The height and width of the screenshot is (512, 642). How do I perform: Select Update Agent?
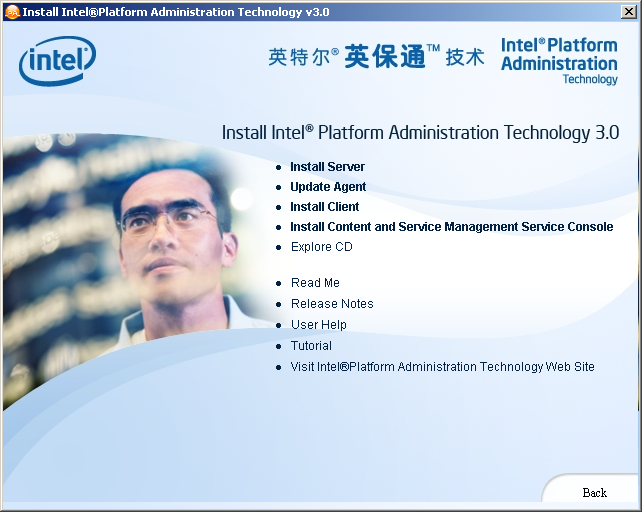pyautogui.click(x=328, y=187)
